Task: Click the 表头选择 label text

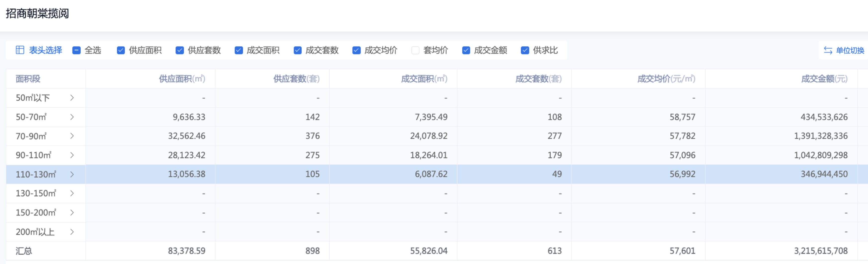Action: click(x=45, y=50)
